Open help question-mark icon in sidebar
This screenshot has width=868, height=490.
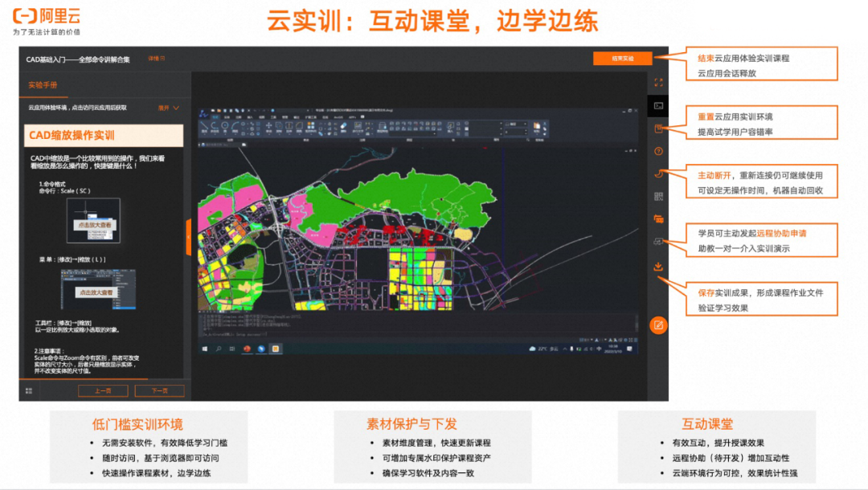[658, 151]
